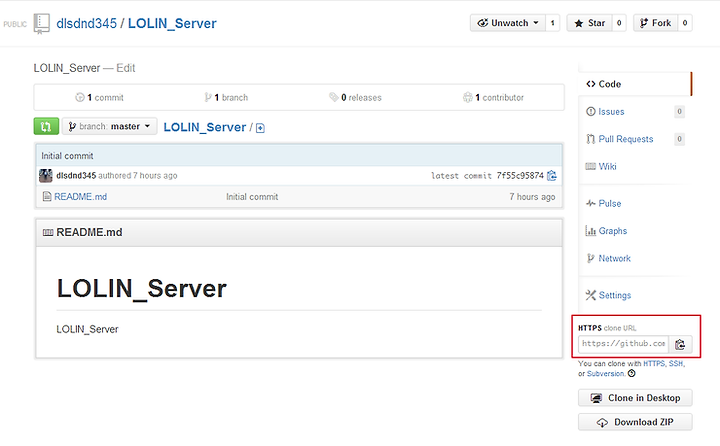Click the clone help question mark icon
The height and width of the screenshot is (446, 720).
pos(632,373)
